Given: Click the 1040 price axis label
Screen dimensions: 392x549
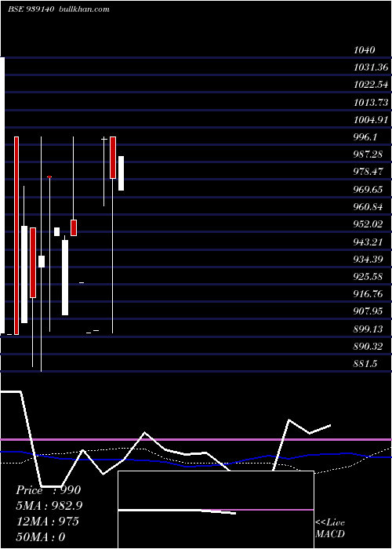Looking at the screenshot, I should pos(365,49).
